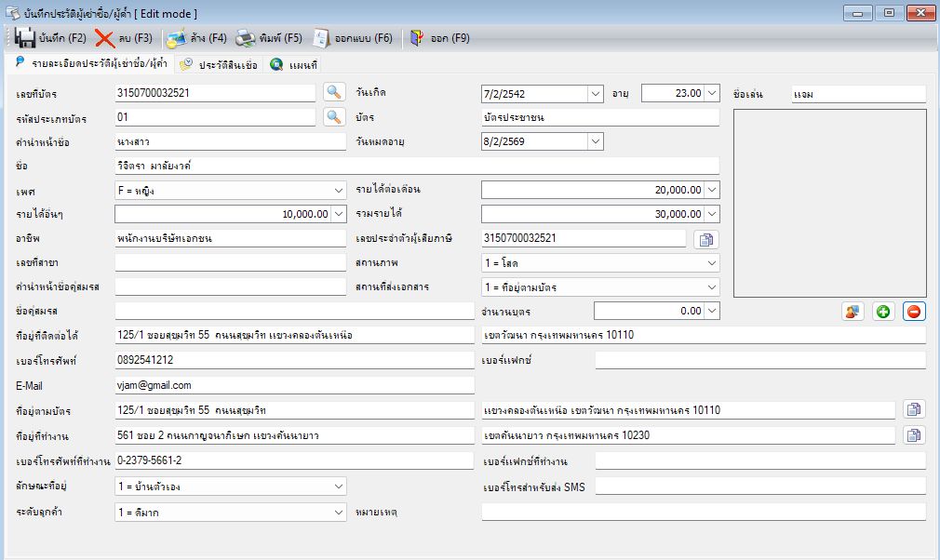
Task: Click the copy icon beside taxpayer ID field
Action: pos(706,239)
